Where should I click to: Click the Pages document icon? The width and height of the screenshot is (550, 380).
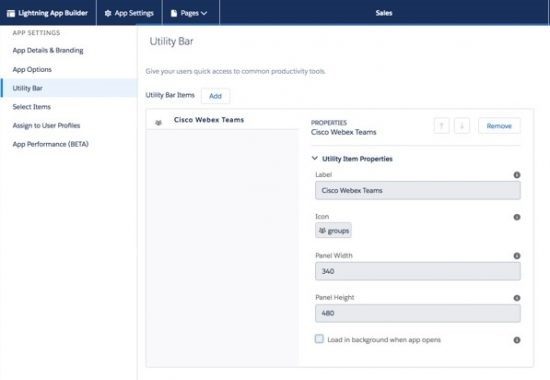pyautogui.click(x=174, y=13)
